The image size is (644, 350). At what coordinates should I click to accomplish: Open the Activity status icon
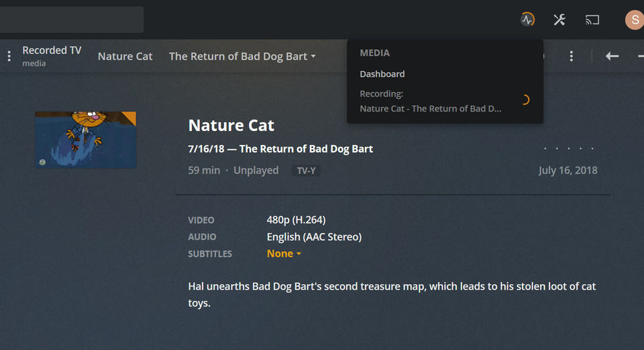(528, 19)
